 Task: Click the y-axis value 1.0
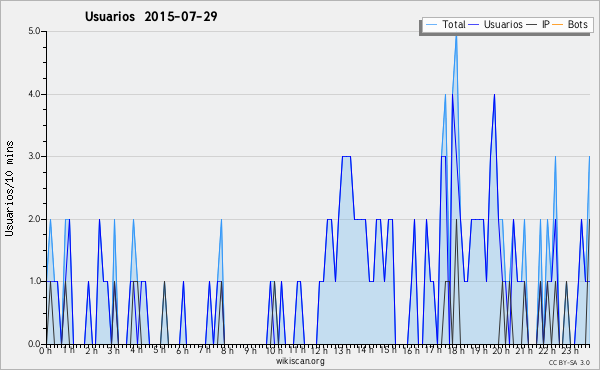(34, 282)
